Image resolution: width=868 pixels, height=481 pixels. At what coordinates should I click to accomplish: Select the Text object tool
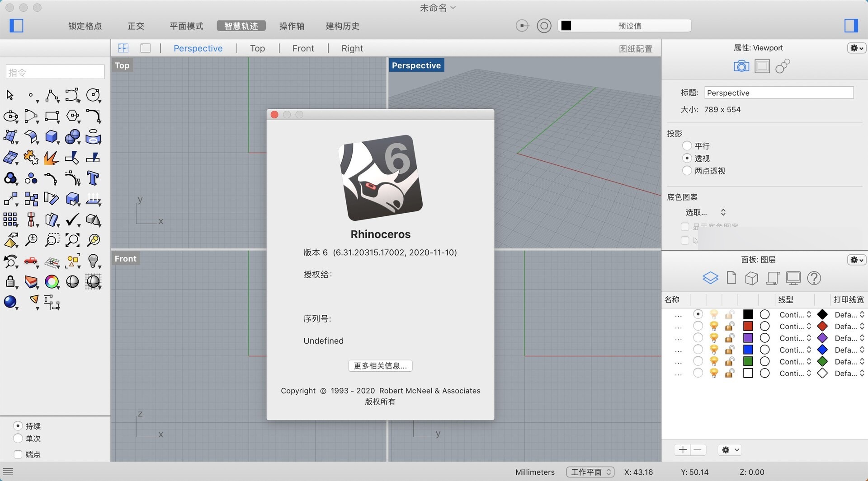tap(93, 178)
